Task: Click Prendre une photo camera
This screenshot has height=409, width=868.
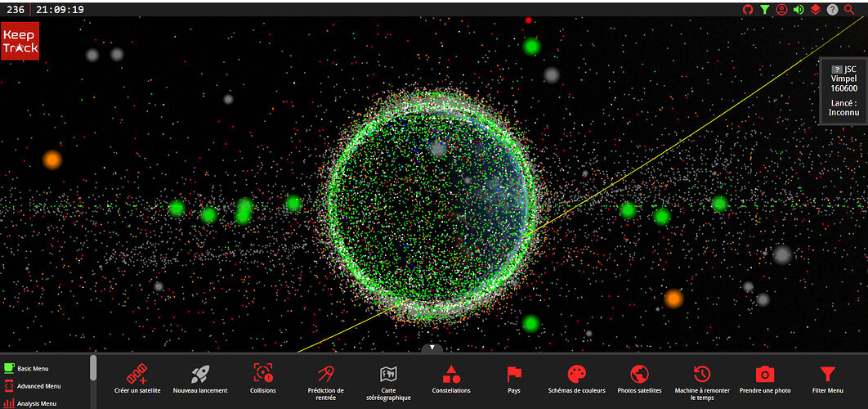Action: (x=765, y=379)
